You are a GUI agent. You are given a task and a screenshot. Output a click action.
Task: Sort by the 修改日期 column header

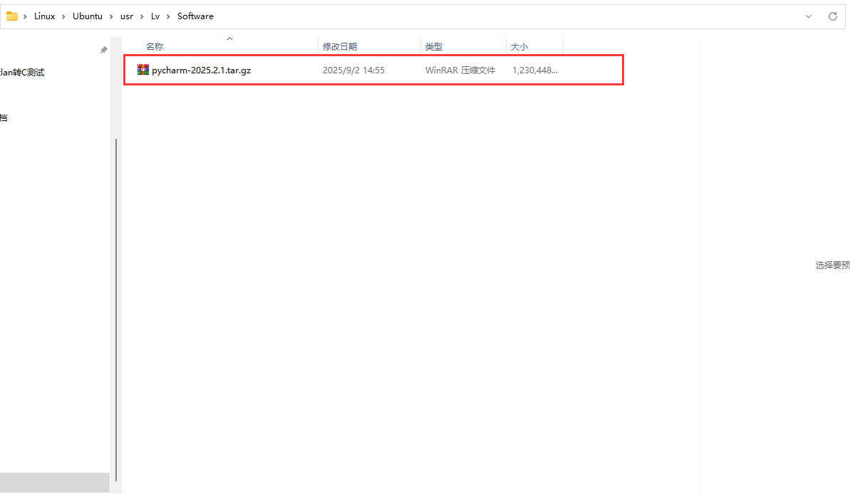[340, 46]
